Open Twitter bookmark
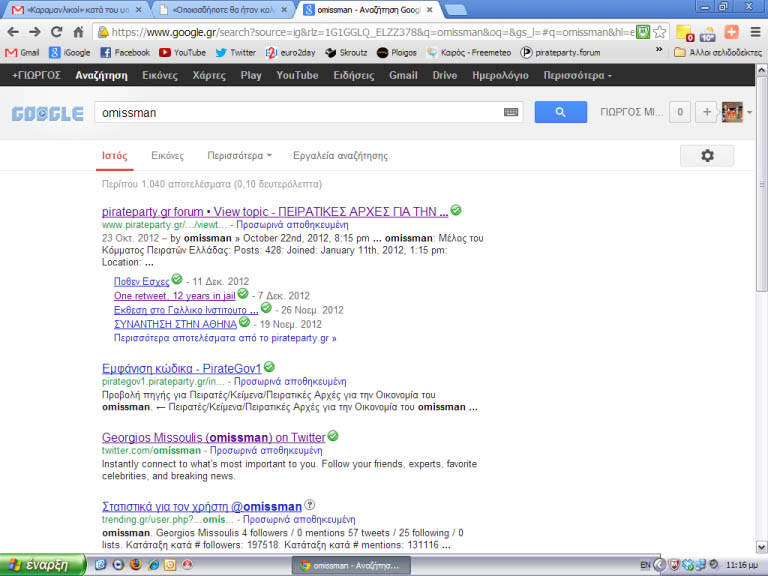768x576 pixels. [x=236, y=52]
